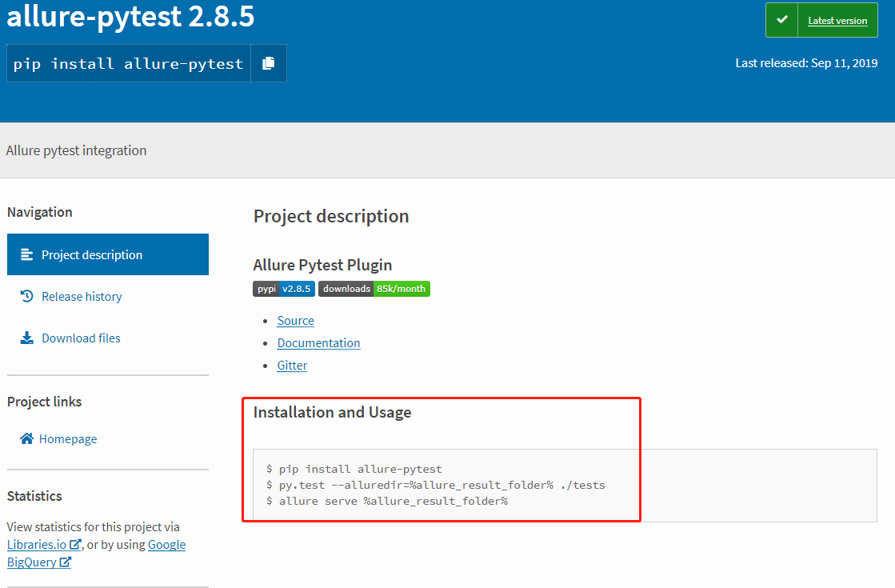Open the Download files tab

[x=81, y=338]
